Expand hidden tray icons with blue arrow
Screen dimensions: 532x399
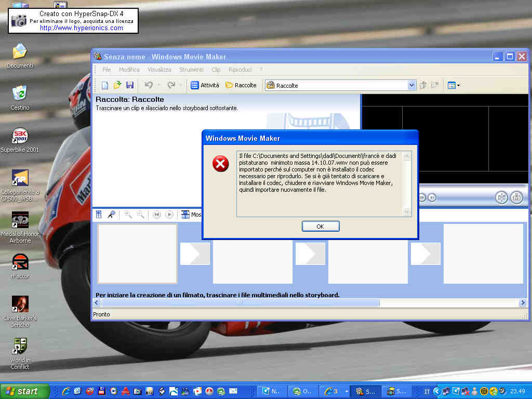tap(437, 392)
